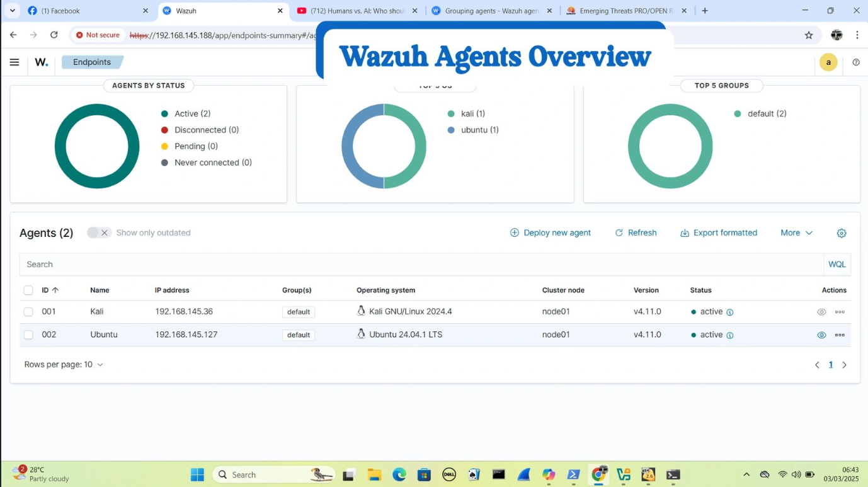The height and width of the screenshot is (487, 868).
Task: Click ubuntu (1) legend swatch
Action: pyautogui.click(x=451, y=130)
